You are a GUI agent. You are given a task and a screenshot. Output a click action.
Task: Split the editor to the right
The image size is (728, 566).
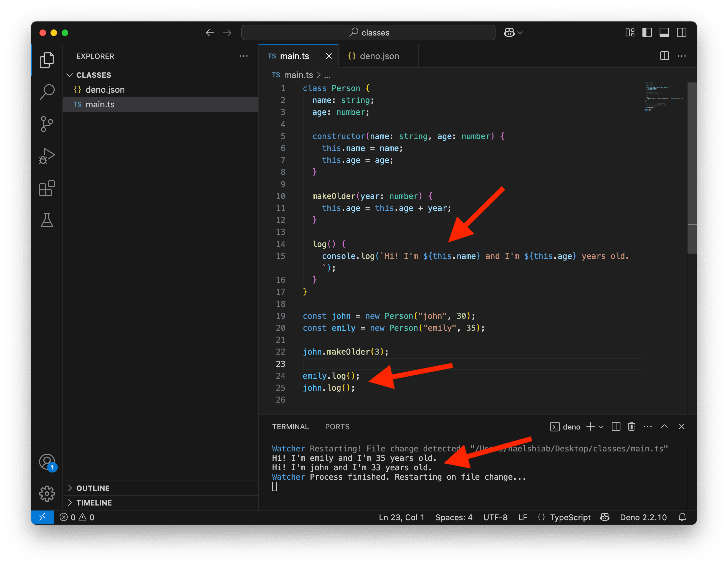pyautogui.click(x=664, y=56)
